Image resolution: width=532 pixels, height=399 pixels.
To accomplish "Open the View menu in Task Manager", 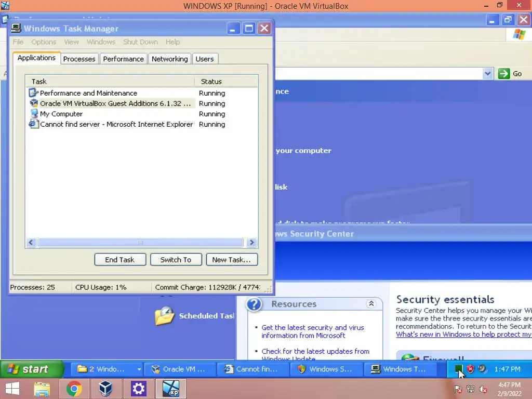I will [71, 42].
